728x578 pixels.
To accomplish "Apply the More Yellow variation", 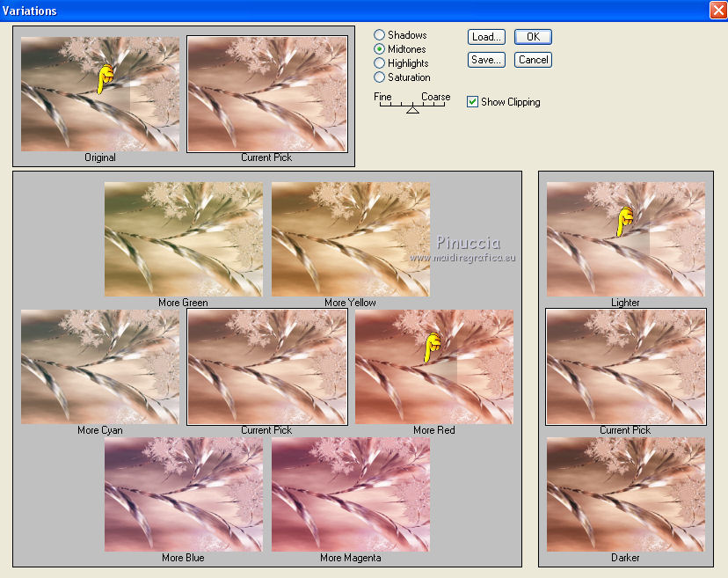I will tap(351, 239).
